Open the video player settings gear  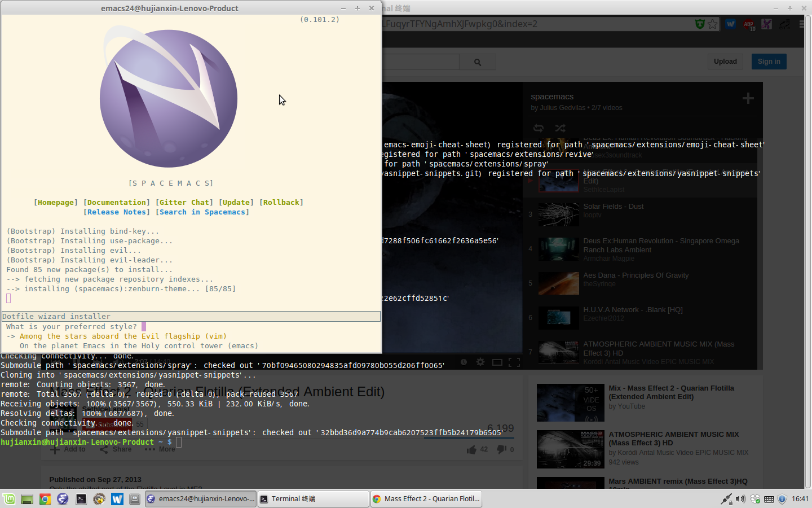pyautogui.click(x=480, y=362)
